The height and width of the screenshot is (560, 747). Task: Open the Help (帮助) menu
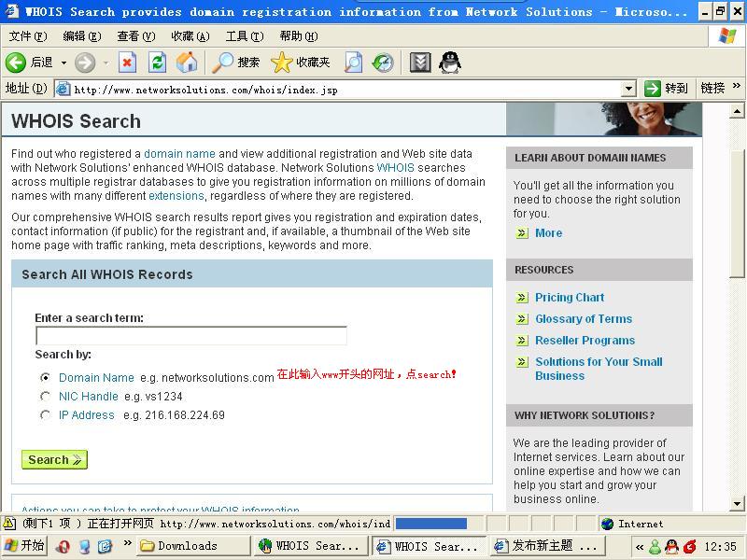coord(299,36)
